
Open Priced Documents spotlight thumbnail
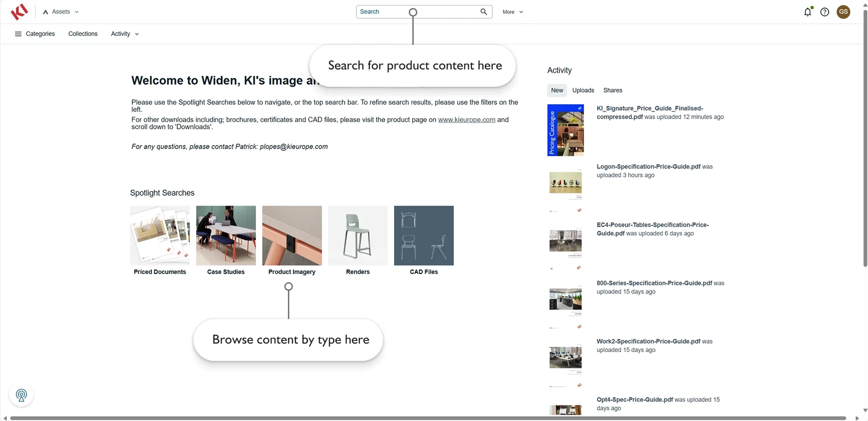(x=160, y=235)
